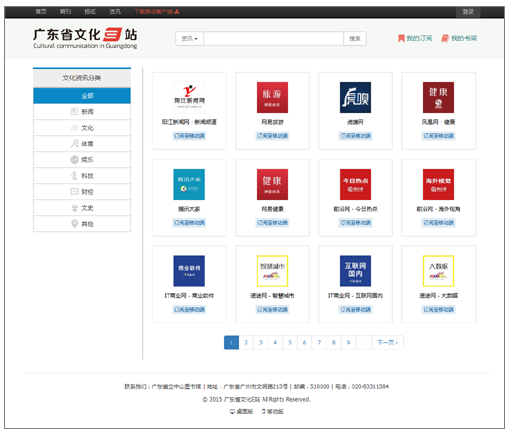Screen dimensions: 510x434
Task: Select the 科技 category with microscope icon
Action: pos(82,176)
